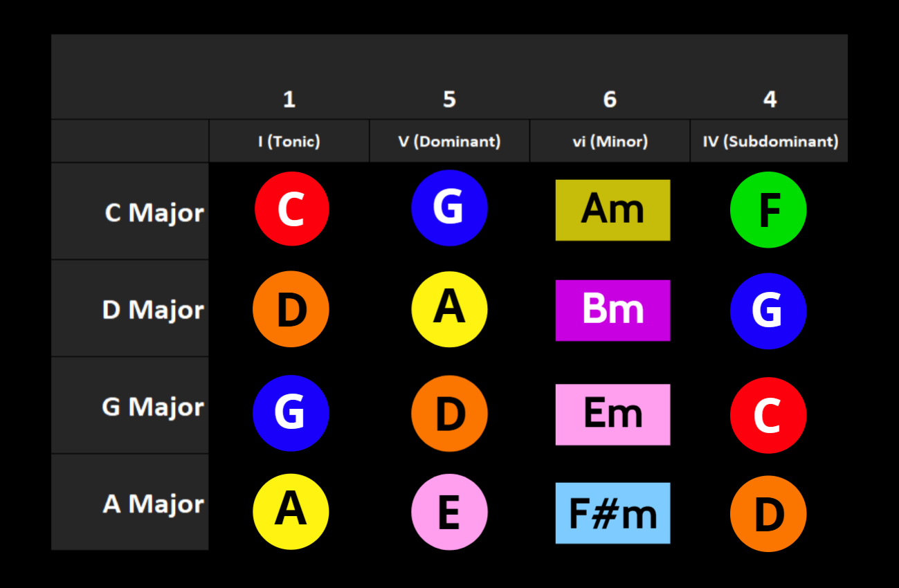This screenshot has width=899, height=588.
Task: Select the G Major row label
Action: 153,407
